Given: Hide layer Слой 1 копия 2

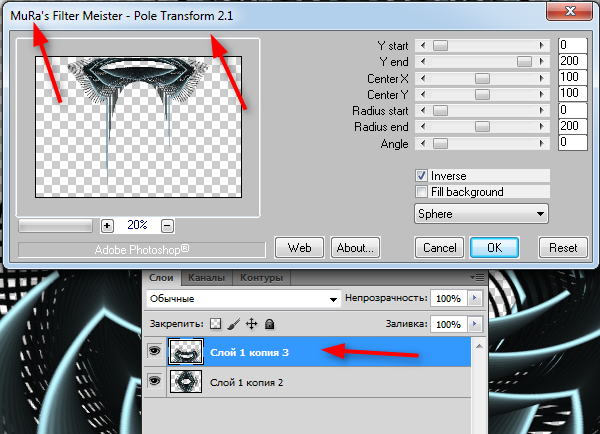Looking at the screenshot, I should (x=154, y=381).
